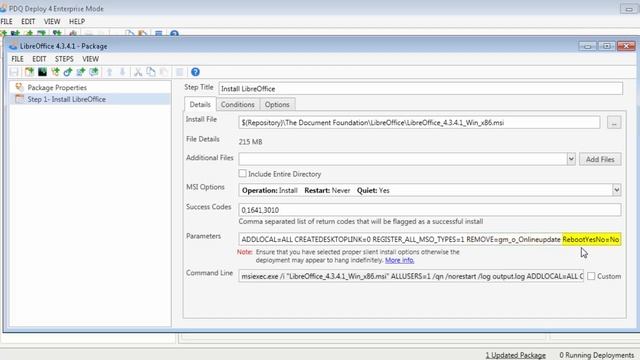Toggle the Custom command line checkbox
640x360 pixels.
coord(591,276)
